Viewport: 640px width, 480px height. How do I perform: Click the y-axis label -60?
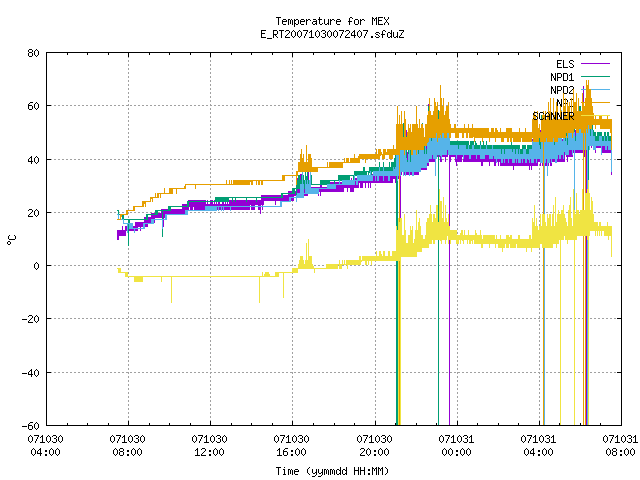pos(31,426)
